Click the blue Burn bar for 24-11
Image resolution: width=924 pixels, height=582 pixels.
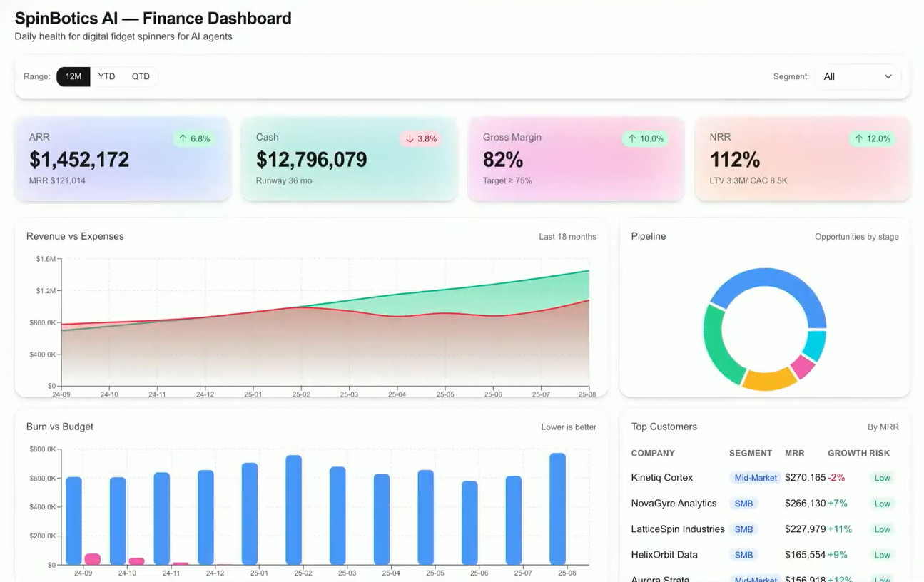click(x=162, y=519)
